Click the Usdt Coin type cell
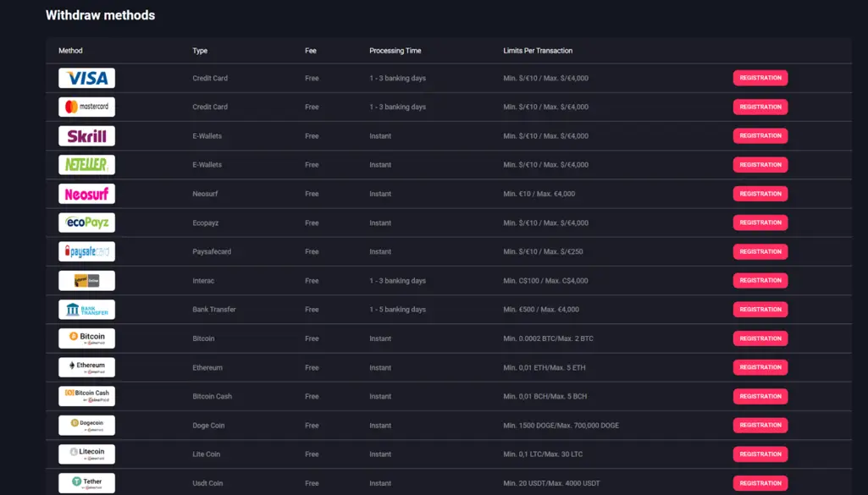Image resolution: width=868 pixels, height=495 pixels. pyautogui.click(x=207, y=483)
